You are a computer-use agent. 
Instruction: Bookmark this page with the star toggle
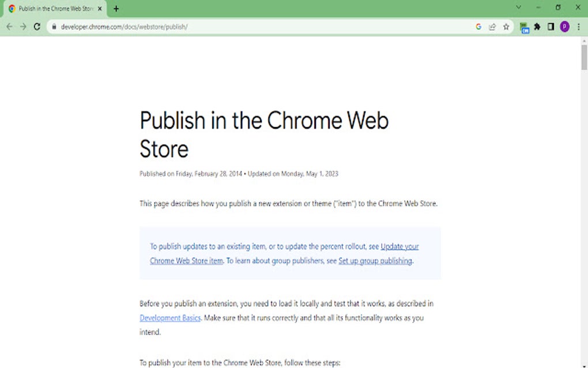tap(506, 27)
